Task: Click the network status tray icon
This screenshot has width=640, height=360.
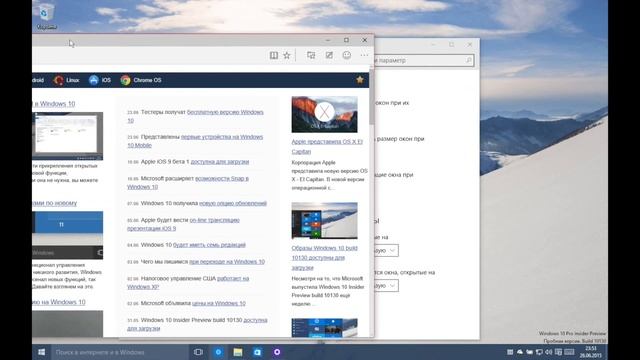Action: (539, 352)
